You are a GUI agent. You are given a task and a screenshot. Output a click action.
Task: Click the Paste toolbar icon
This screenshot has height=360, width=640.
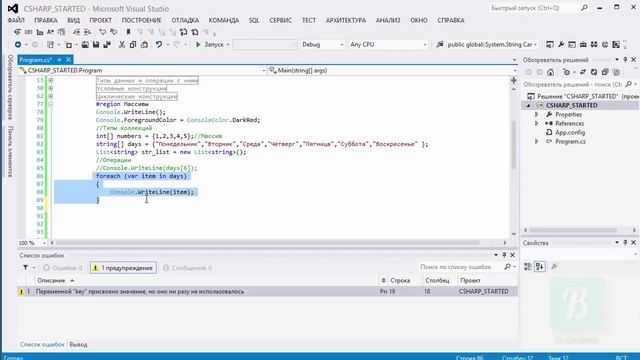(x=144, y=44)
